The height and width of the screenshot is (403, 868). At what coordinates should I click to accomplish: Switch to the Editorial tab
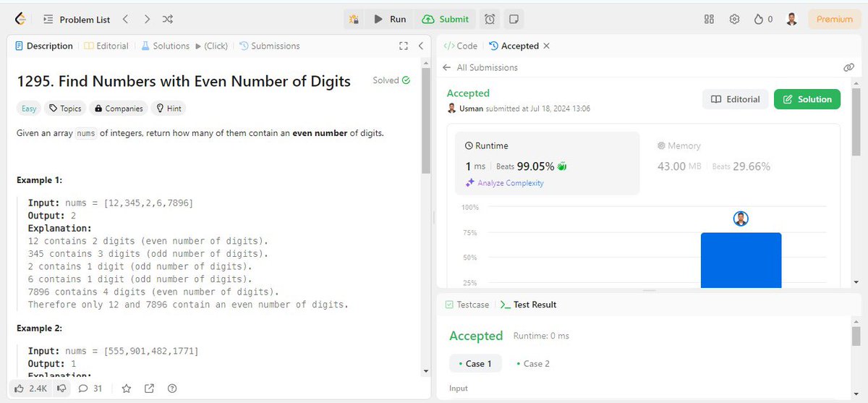(106, 46)
